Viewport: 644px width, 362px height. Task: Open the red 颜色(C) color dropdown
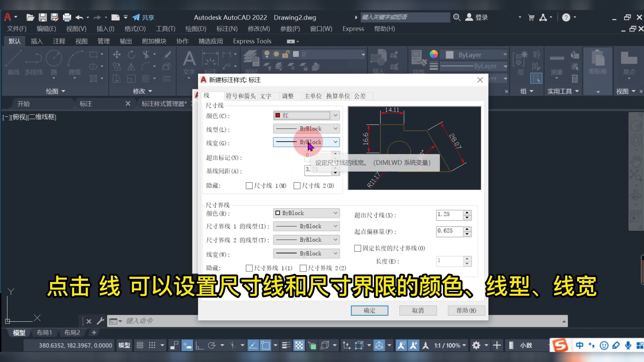306,115
